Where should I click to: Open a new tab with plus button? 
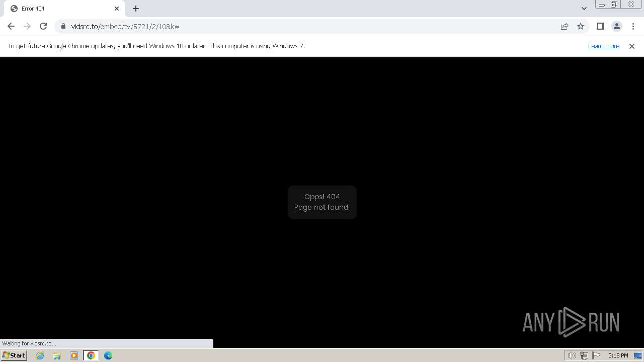136,9
